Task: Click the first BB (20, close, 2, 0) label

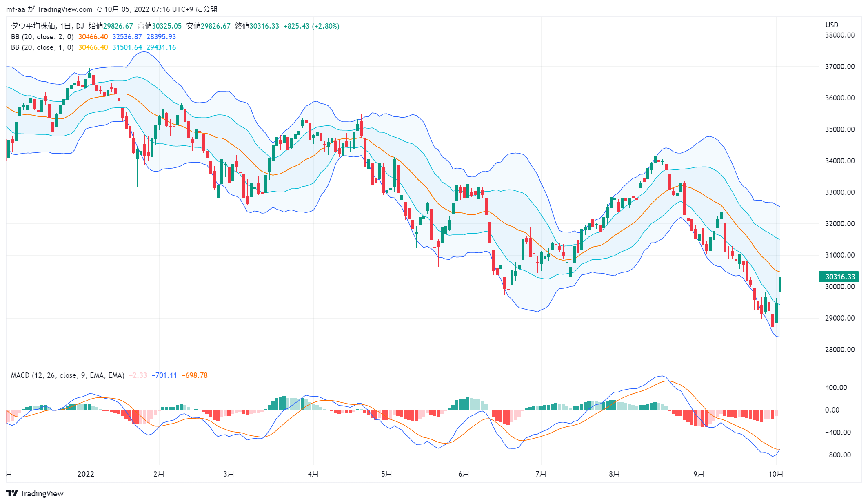Action: [x=42, y=37]
